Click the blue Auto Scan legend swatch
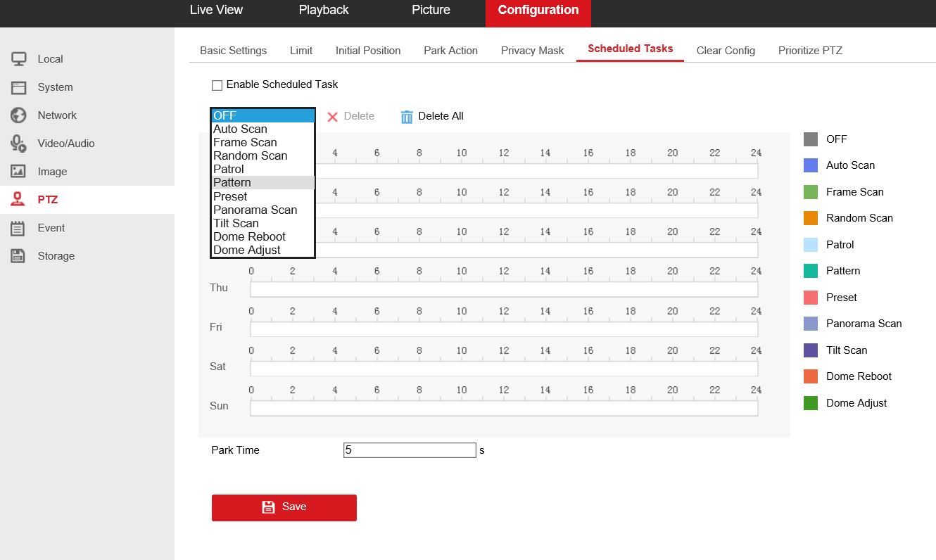The height and width of the screenshot is (560, 936). pos(811,165)
